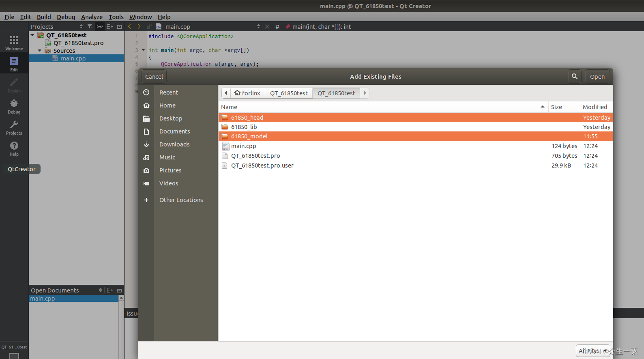Open the Analyze menu

coord(92,17)
